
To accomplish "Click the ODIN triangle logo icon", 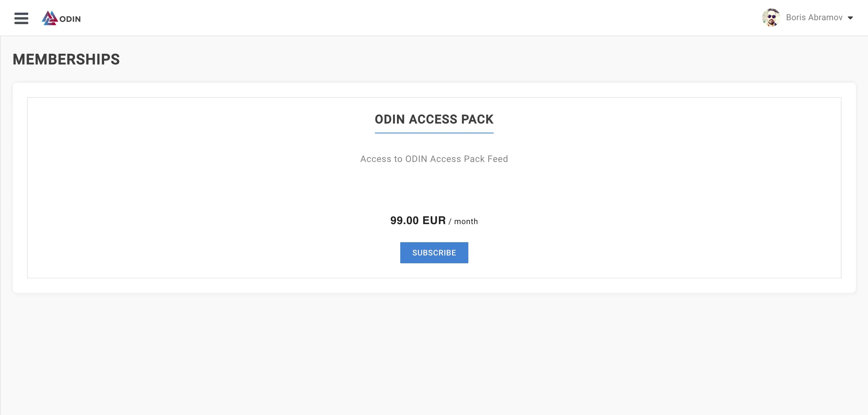I will [50, 18].
